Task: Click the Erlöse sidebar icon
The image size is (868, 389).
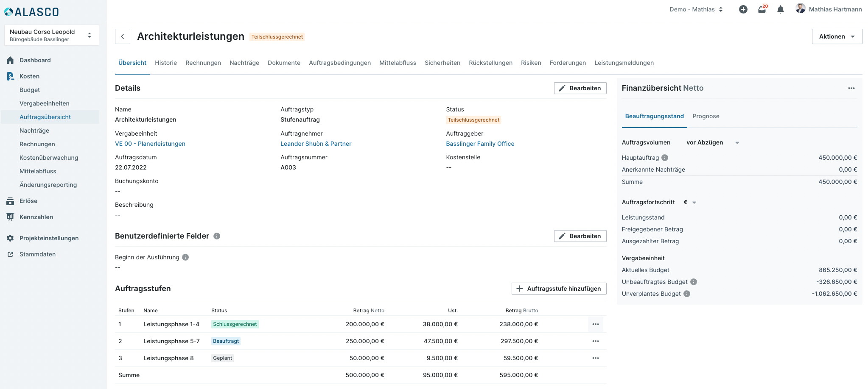Action: [x=11, y=201]
